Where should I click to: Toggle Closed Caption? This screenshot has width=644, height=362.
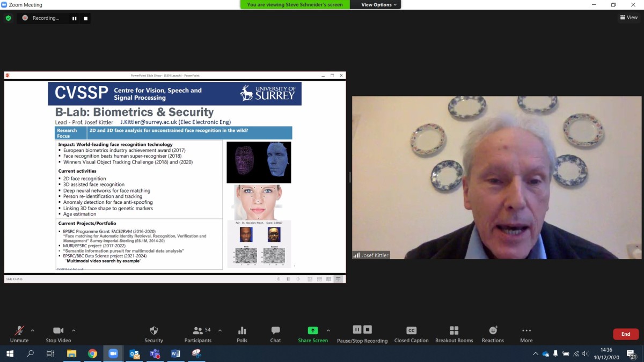pyautogui.click(x=411, y=331)
